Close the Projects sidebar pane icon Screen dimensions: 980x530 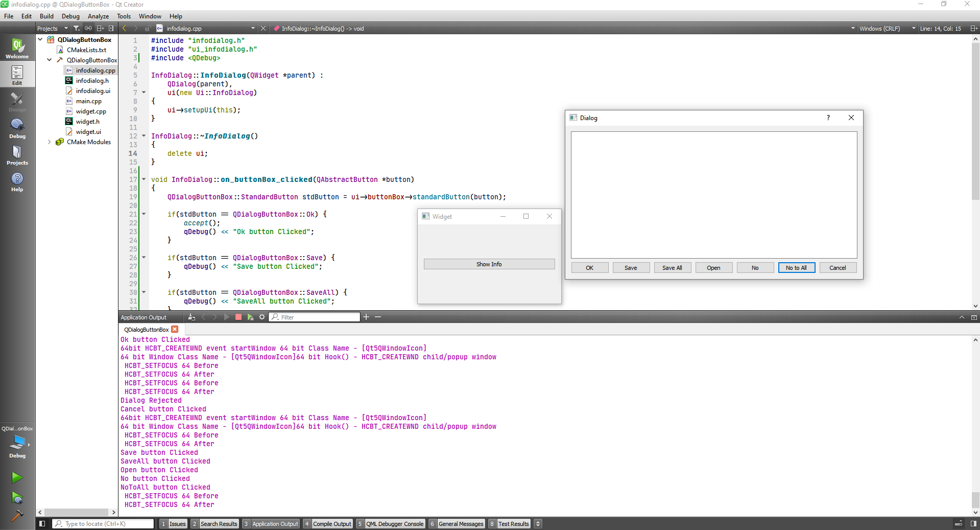[111, 29]
